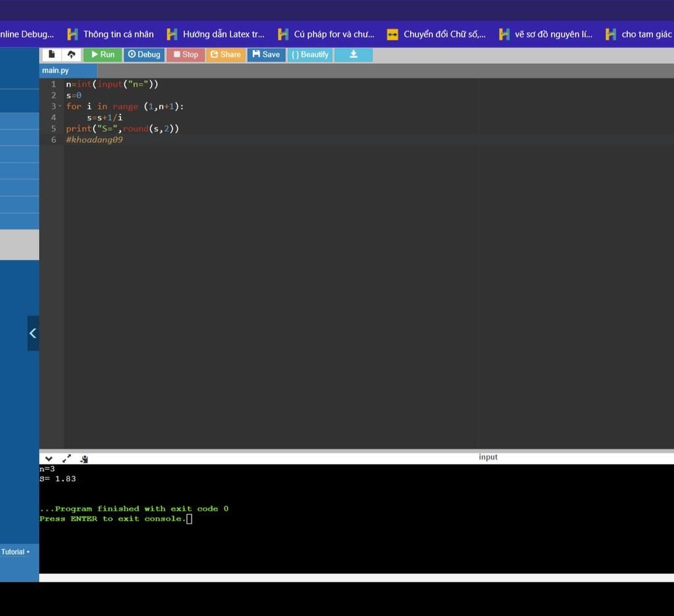674x616 pixels.
Task: Open the Share button
Action: pos(226,55)
